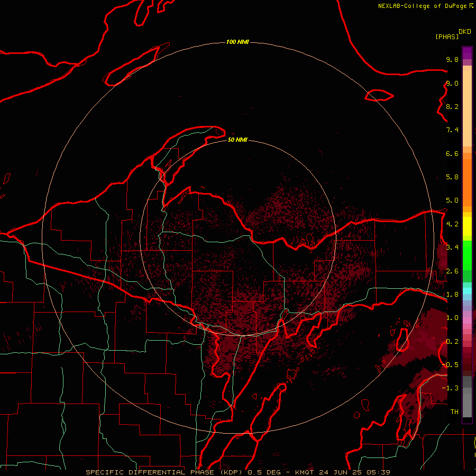Click the 7.4 legend value
476x476 pixels.
(x=452, y=130)
